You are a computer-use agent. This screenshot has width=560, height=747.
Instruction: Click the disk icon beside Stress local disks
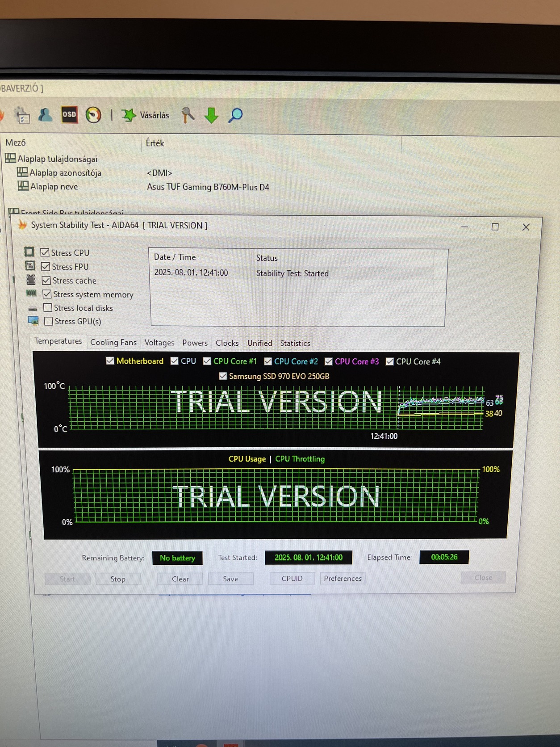click(33, 309)
